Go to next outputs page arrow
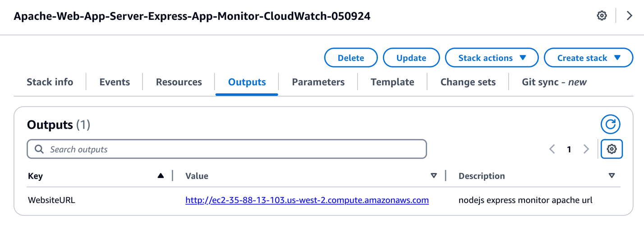644x225 pixels. [x=586, y=149]
